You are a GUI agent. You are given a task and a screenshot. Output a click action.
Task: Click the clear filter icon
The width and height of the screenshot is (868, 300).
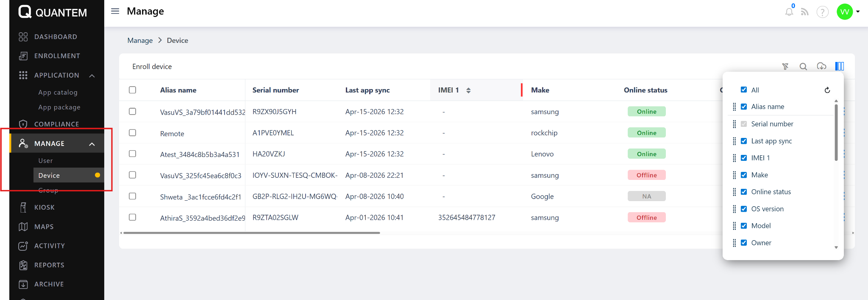click(x=785, y=66)
